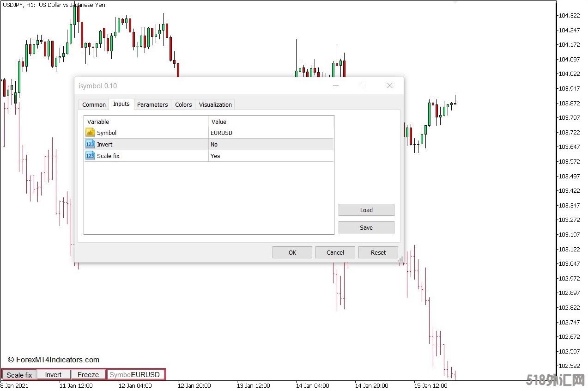
Task: Click the Scale fix variable icon
Action: point(90,156)
